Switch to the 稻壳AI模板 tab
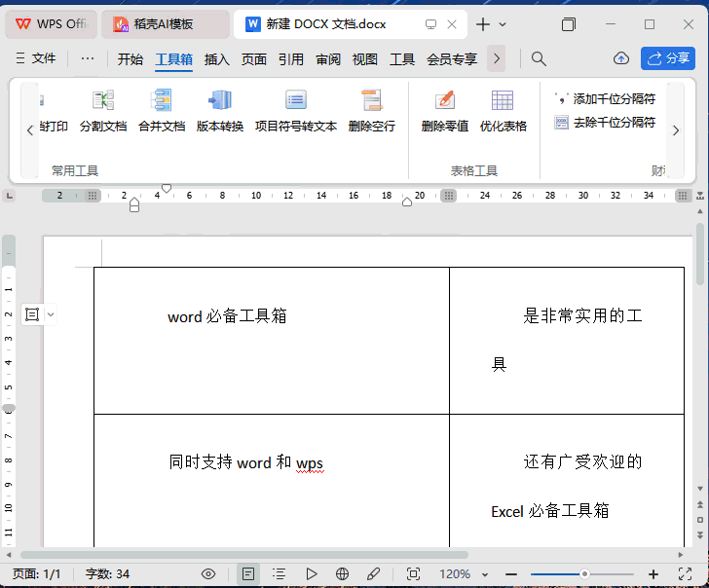The image size is (709, 588). [x=165, y=24]
